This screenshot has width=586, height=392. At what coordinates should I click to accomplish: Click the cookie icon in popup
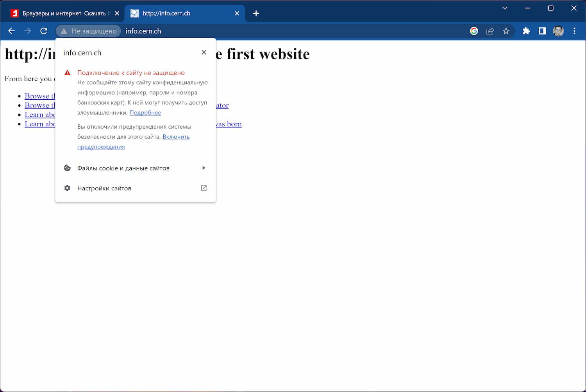67,168
